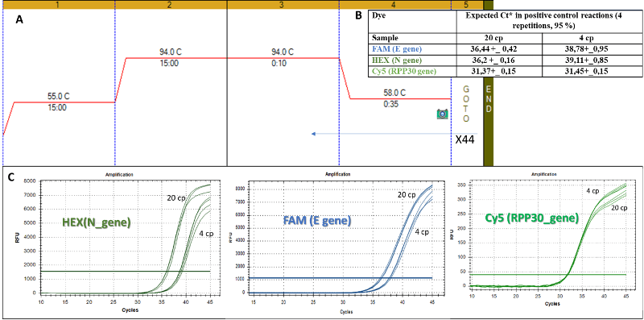Screen dimensions: 644x320
Task: Select protocol step 5 header
Action: click(467, 5)
